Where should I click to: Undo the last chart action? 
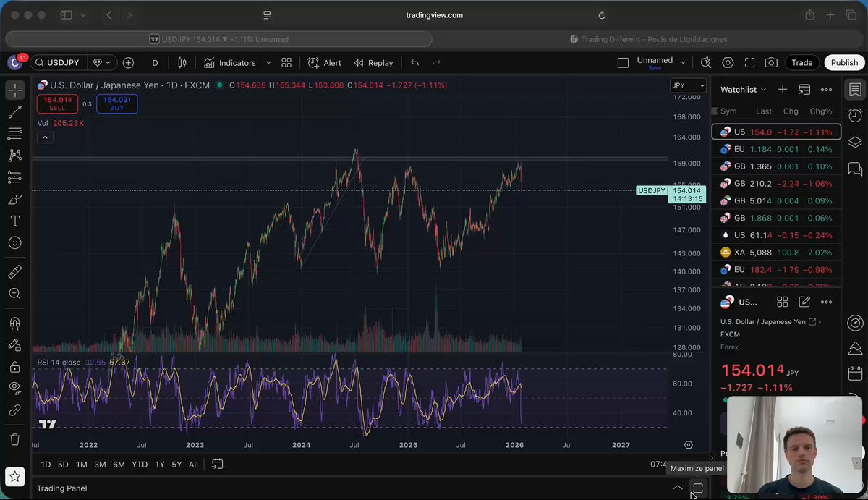(414, 63)
